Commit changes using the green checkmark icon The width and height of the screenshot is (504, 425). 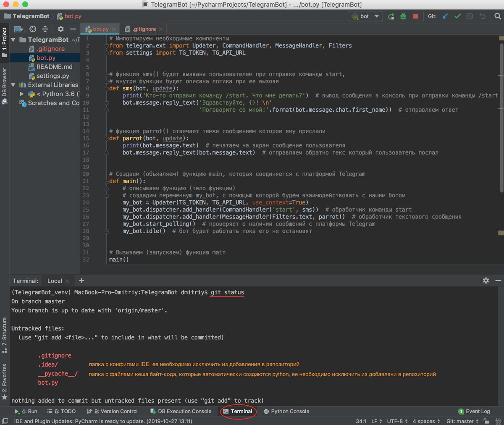coord(457,16)
